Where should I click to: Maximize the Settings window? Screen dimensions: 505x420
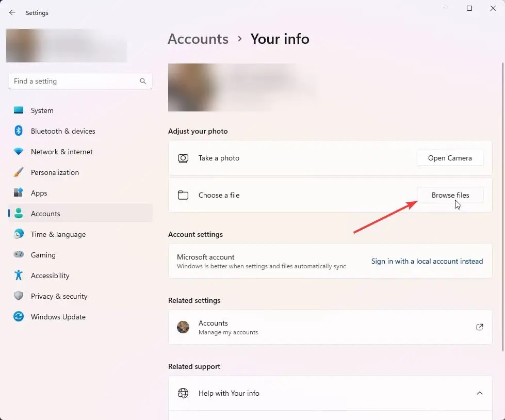pos(469,8)
